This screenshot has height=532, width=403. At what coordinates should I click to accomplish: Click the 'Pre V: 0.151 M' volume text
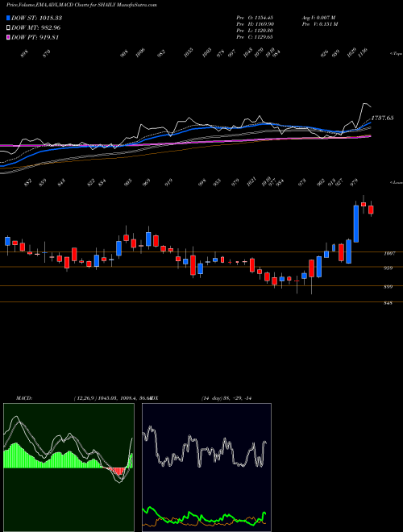click(320, 23)
